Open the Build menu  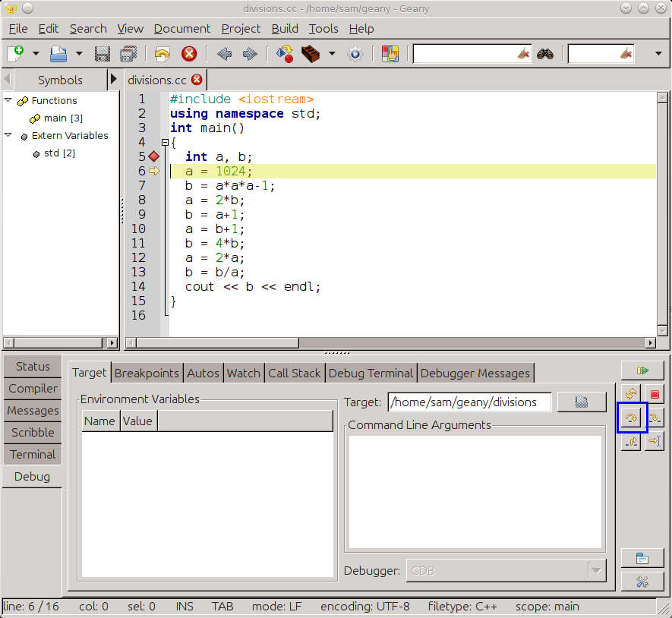click(x=285, y=29)
